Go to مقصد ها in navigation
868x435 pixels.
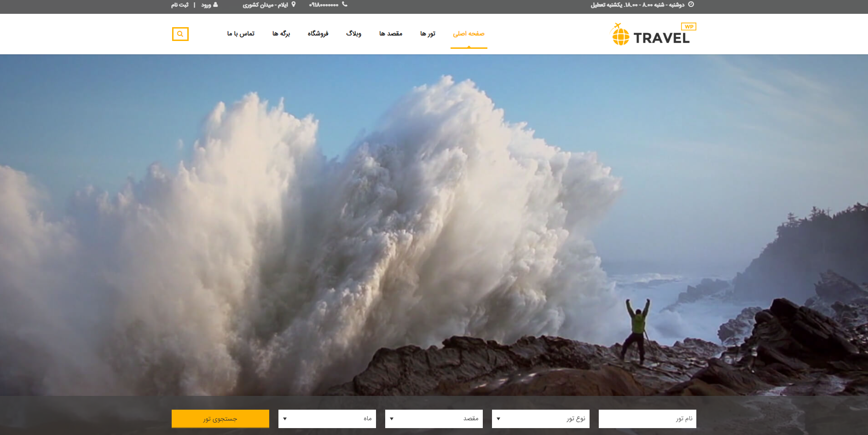[391, 34]
